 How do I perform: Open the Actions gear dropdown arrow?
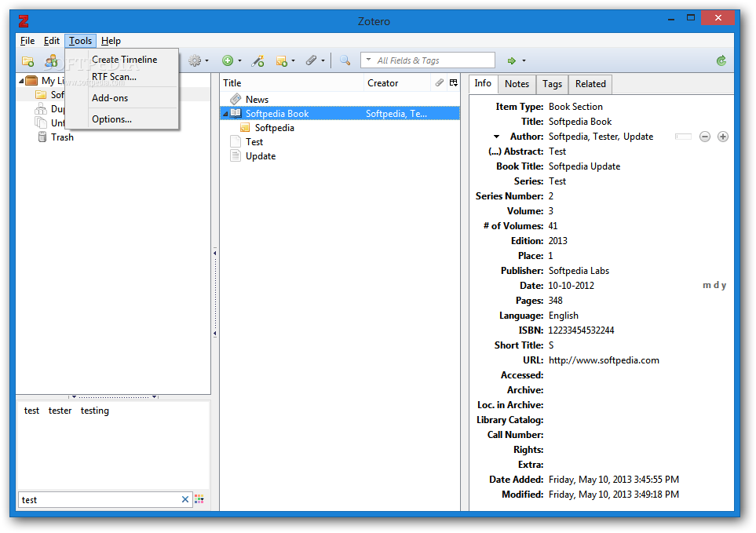click(206, 60)
